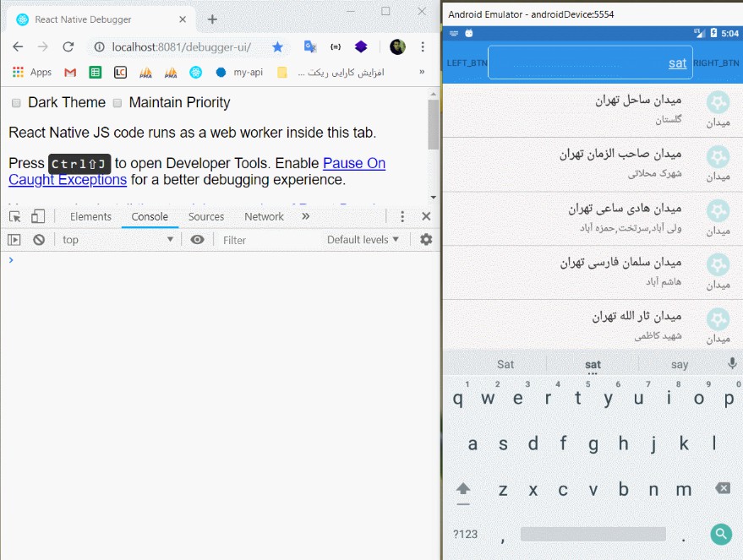Open the LC bookmark icon
The height and width of the screenshot is (560, 743).
[120, 73]
